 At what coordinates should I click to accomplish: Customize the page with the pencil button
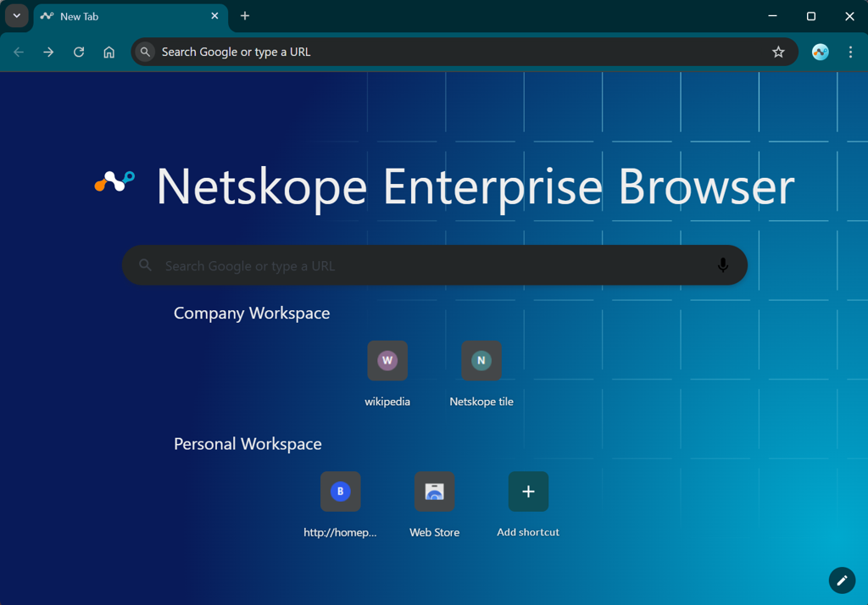point(842,580)
